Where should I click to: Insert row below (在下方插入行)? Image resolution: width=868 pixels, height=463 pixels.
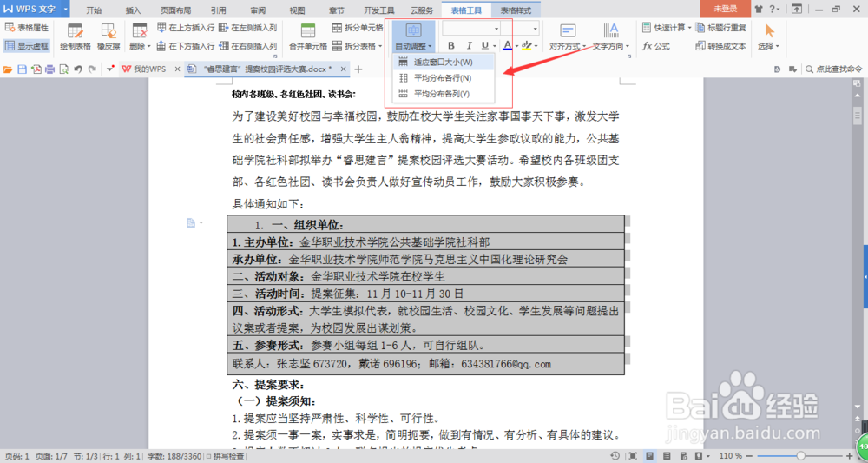(186, 46)
